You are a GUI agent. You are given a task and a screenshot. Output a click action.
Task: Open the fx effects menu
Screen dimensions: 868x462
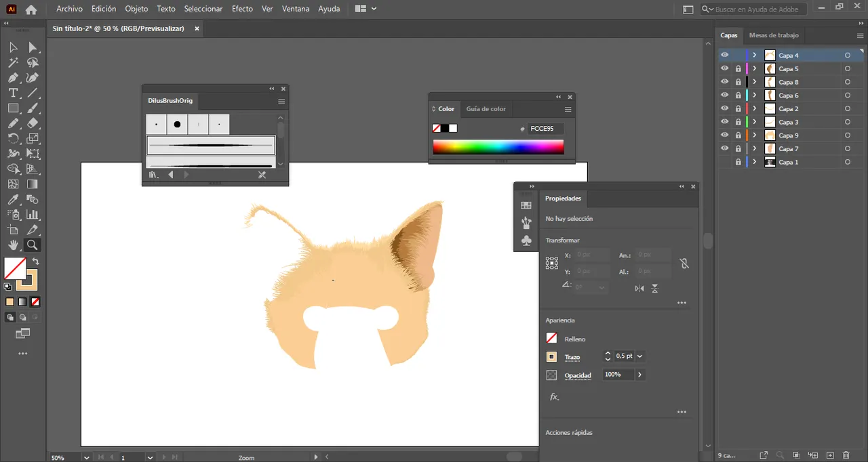tap(554, 397)
